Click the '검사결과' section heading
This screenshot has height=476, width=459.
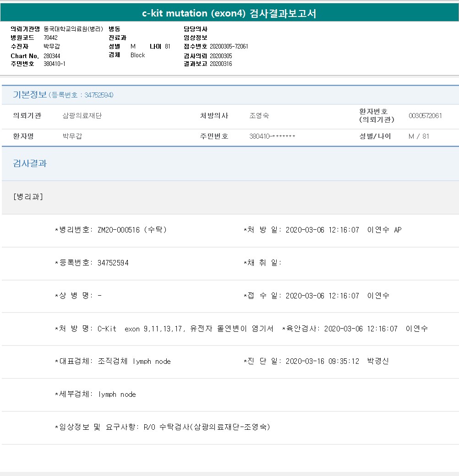point(30,163)
